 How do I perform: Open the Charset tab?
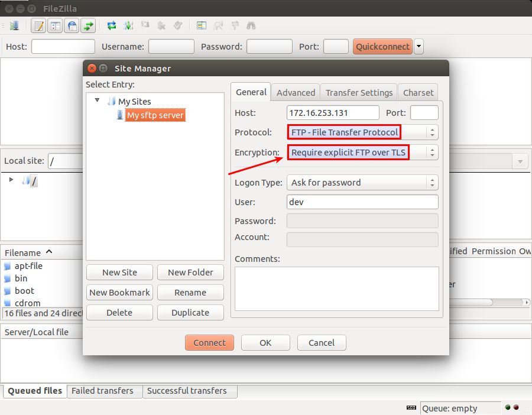coord(418,93)
